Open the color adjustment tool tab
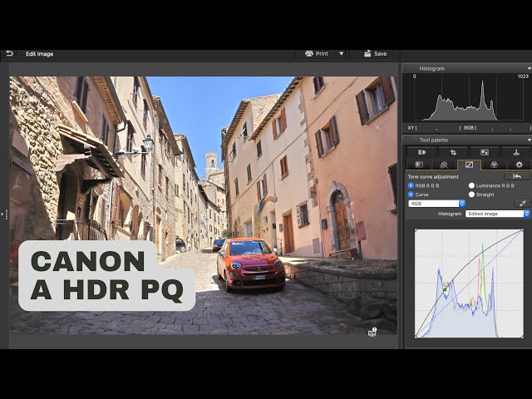Screen dimensions: 532x399 pyautogui.click(x=494, y=165)
